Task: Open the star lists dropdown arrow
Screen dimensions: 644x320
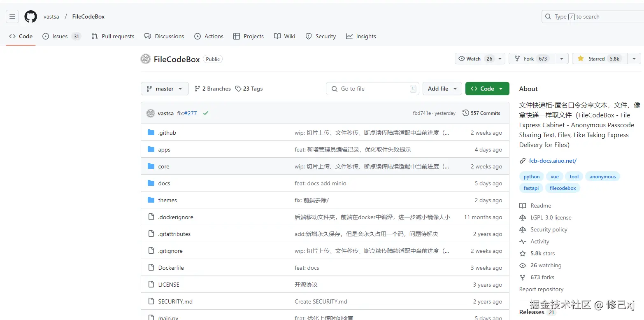Action: (635, 58)
